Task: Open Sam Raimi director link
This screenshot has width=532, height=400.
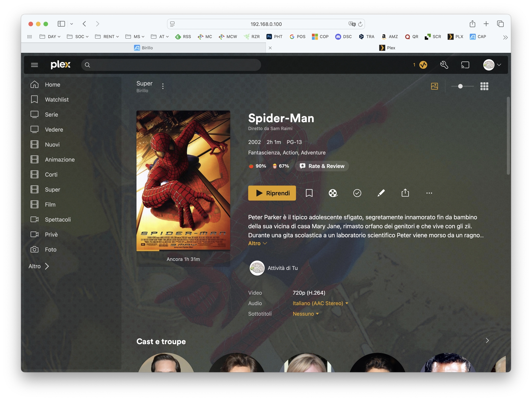Action: point(281,128)
